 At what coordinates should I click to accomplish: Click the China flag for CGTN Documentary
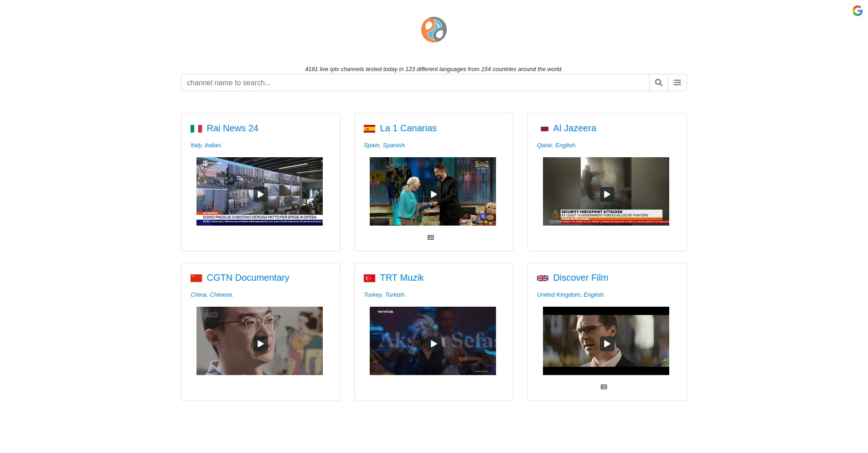tap(196, 278)
